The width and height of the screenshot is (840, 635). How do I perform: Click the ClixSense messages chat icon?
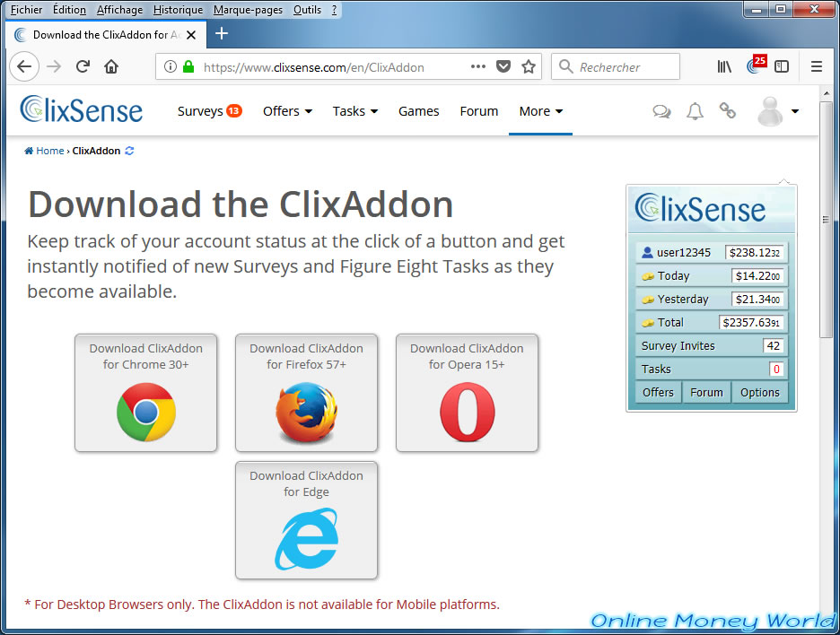tap(661, 112)
